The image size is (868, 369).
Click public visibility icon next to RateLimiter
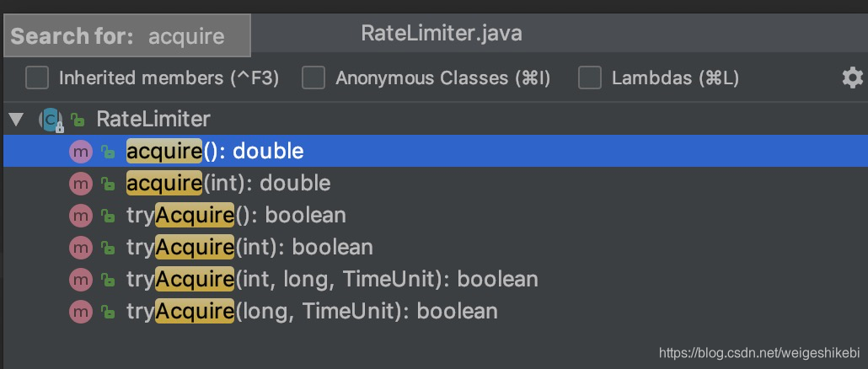click(78, 120)
